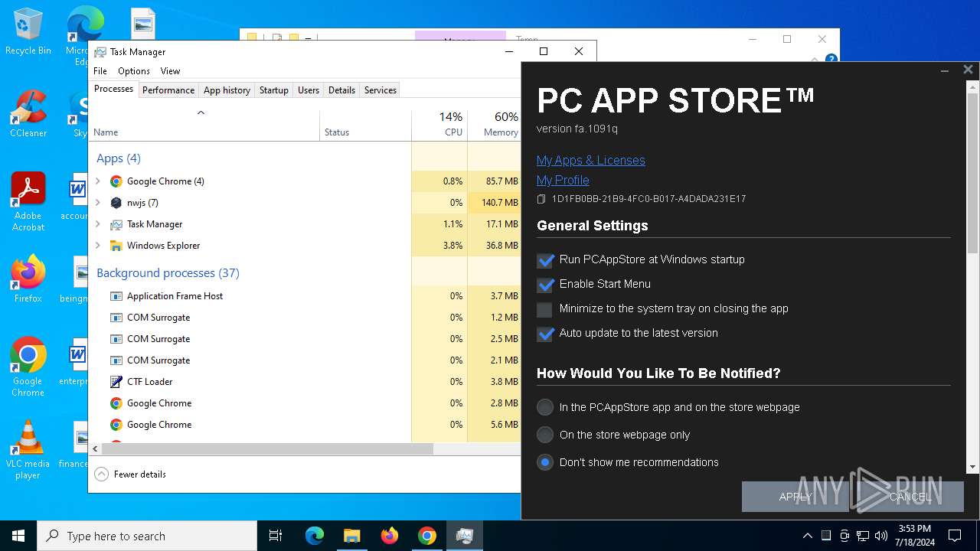Open Recycle Bin desktop icon

click(28, 31)
